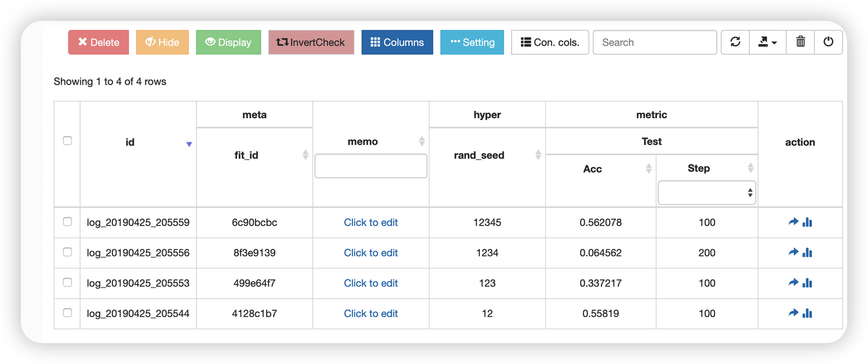Edit memo for log_20190425_205559
The width and height of the screenshot is (868, 364).
(x=371, y=223)
